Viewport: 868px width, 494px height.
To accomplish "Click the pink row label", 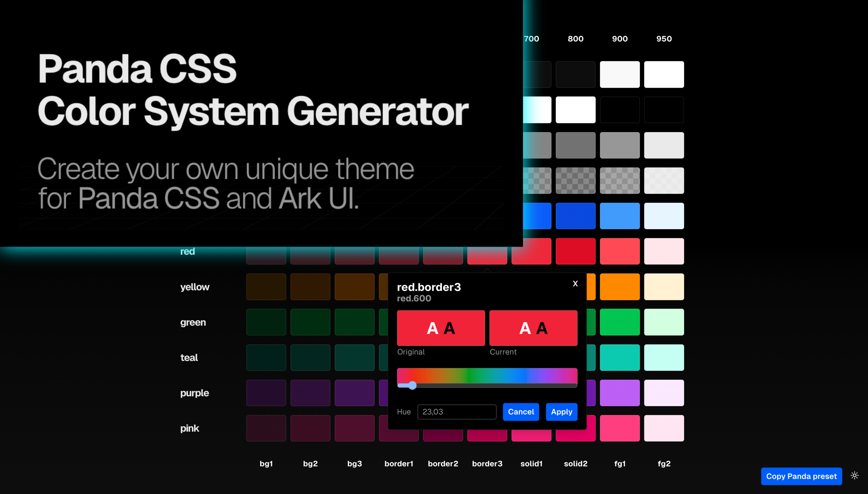I will click(x=190, y=428).
